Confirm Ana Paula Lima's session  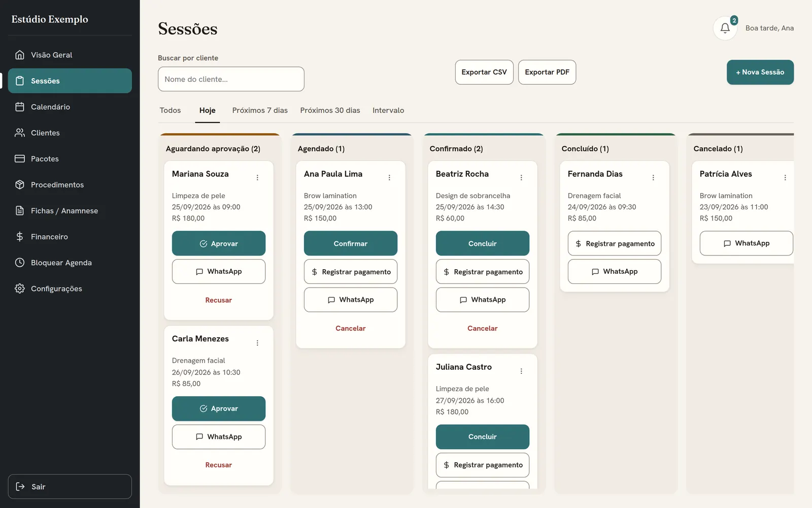click(x=351, y=243)
